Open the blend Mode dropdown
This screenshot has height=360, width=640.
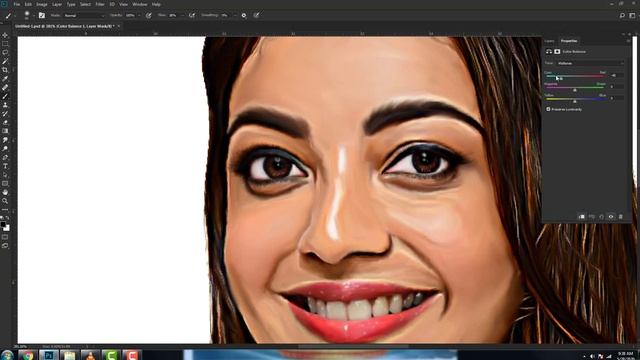click(x=84, y=16)
